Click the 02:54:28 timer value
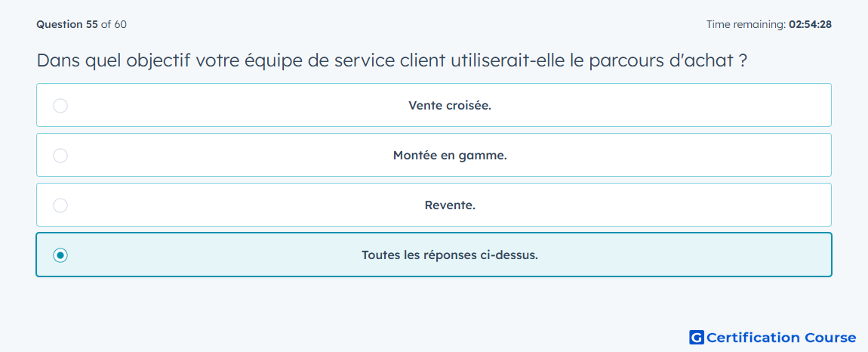868x352 pixels. (x=810, y=24)
